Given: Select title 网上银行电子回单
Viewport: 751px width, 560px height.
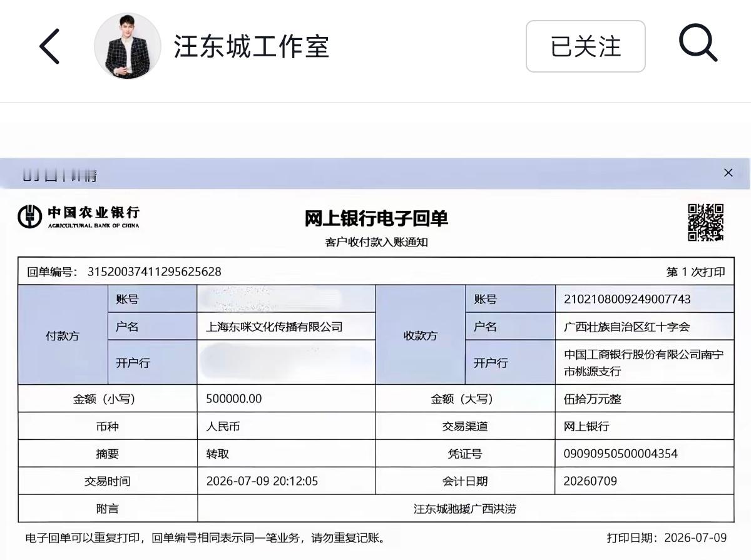Looking at the screenshot, I should click(376, 218).
